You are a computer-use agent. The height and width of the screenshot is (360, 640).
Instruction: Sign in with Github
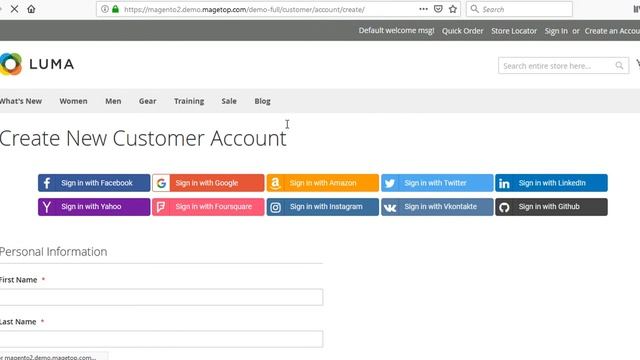551,207
